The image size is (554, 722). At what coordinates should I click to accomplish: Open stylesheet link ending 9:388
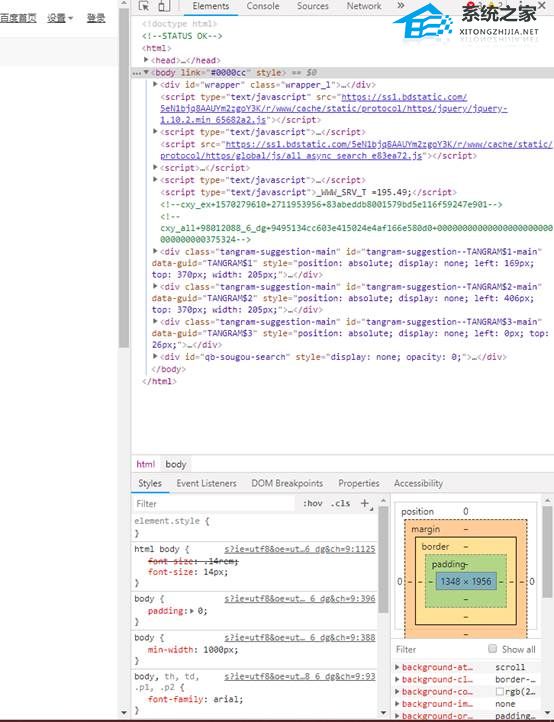tap(300, 638)
